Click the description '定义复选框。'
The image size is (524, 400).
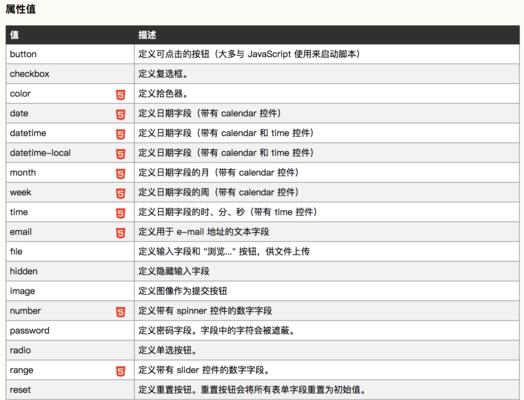pyautogui.click(x=163, y=74)
